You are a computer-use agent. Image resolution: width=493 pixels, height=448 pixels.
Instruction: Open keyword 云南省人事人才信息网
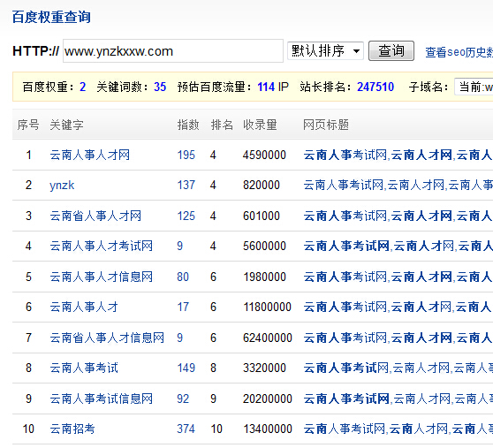click(107, 338)
